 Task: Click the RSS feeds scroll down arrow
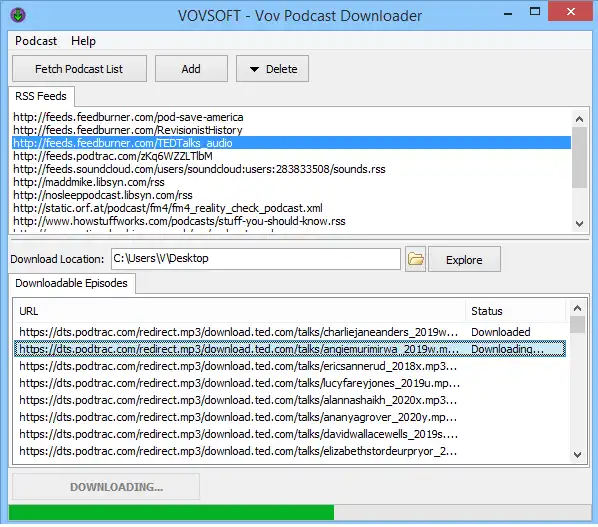(579, 224)
